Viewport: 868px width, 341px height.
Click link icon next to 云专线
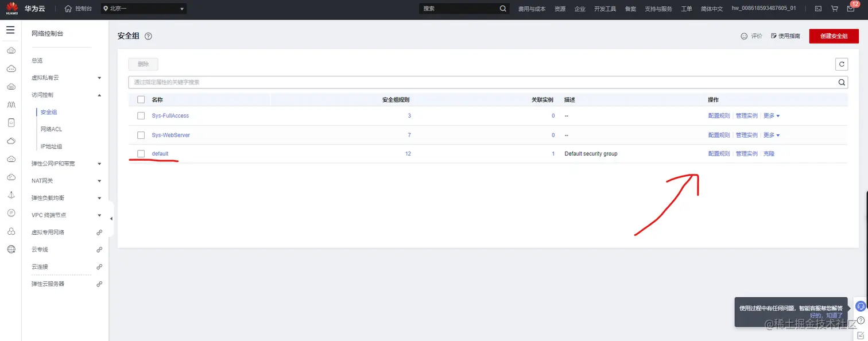(x=99, y=250)
